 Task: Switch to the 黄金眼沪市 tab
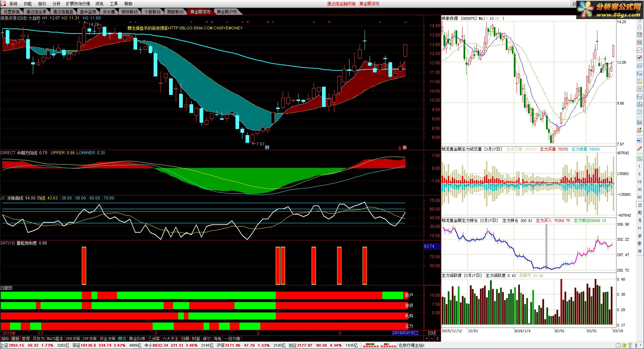point(227,12)
